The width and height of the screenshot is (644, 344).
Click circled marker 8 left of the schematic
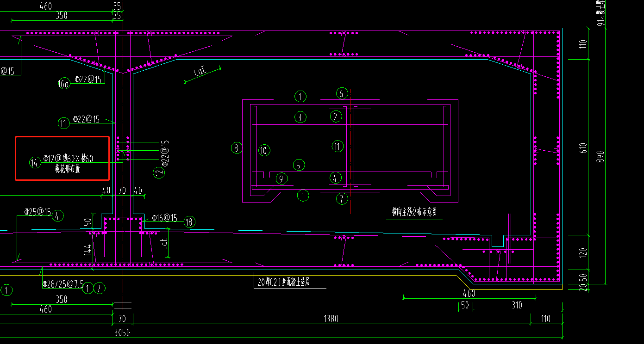coord(237,148)
